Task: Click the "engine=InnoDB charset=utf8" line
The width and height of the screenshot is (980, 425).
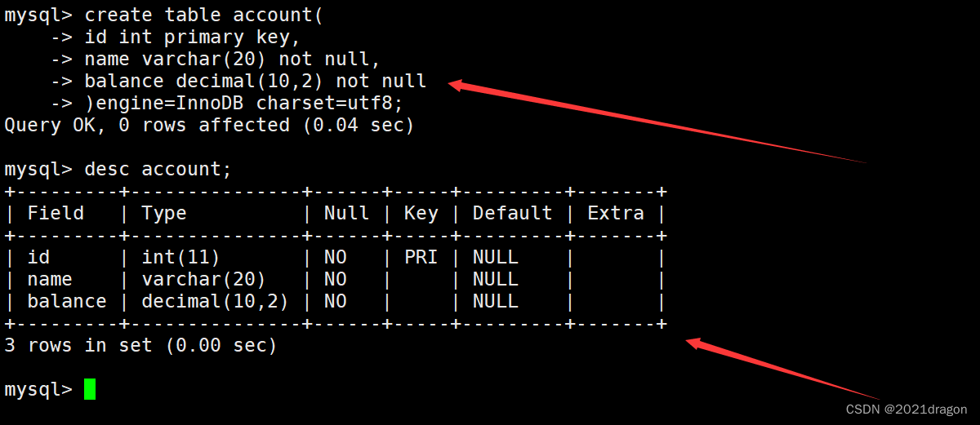Action: (249, 103)
